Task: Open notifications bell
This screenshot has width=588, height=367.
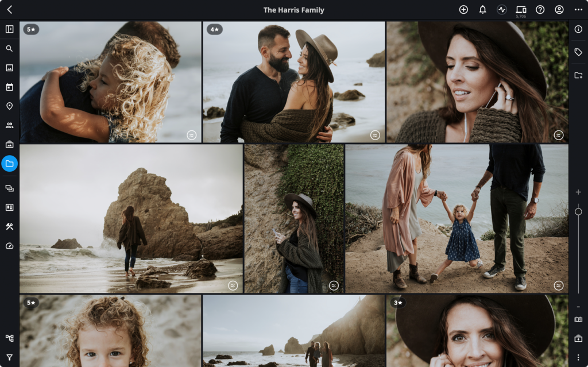Action: 482,10
